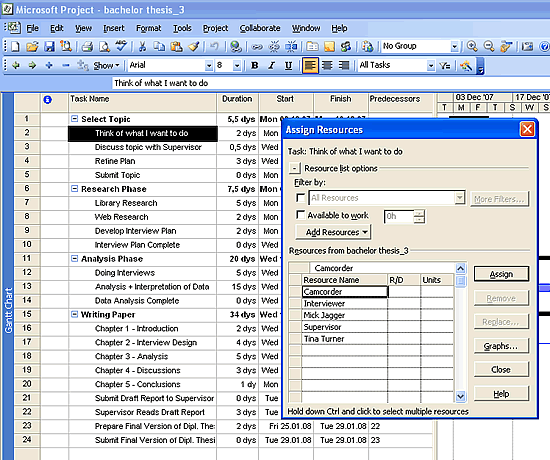The image size is (550, 460).
Task: Open the Tools menu
Action: coord(182,28)
